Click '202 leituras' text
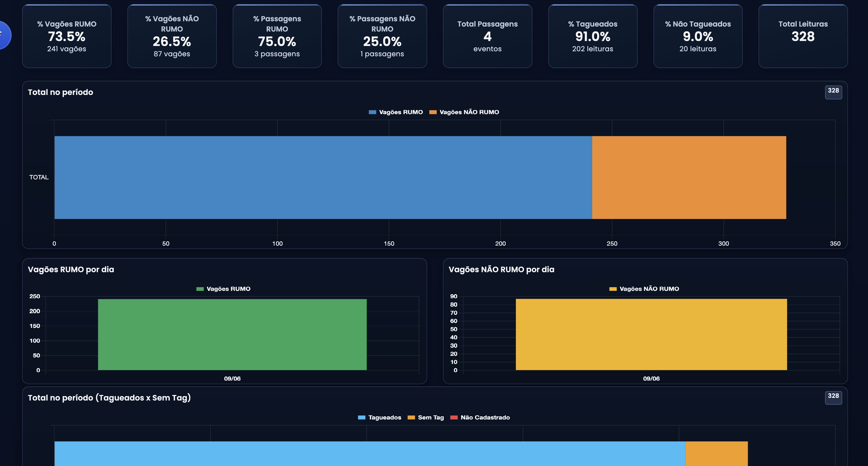The width and height of the screenshot is (868, 466). pyautogui.click(x=593, y=49)
